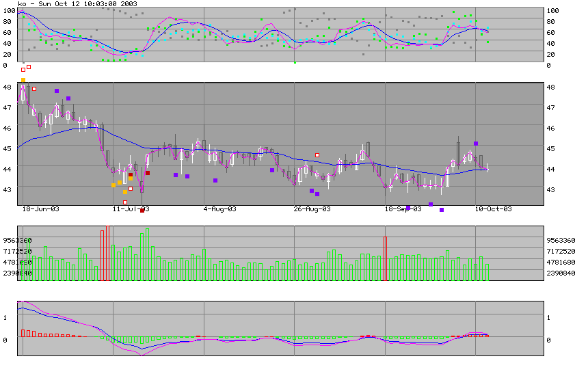Select the 4-Aug-03 date label

click(x=220, y=209)
